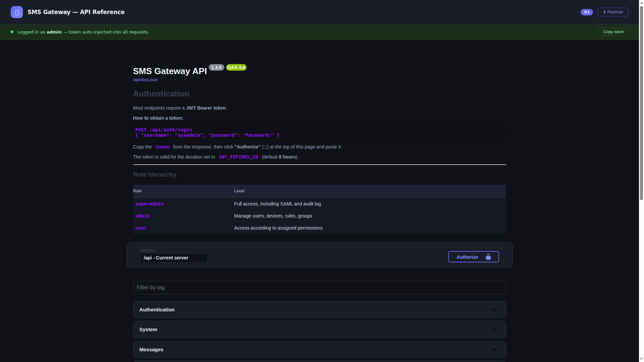Click the JWT_EXPIRES_IN code text

[x=238, y=157]
